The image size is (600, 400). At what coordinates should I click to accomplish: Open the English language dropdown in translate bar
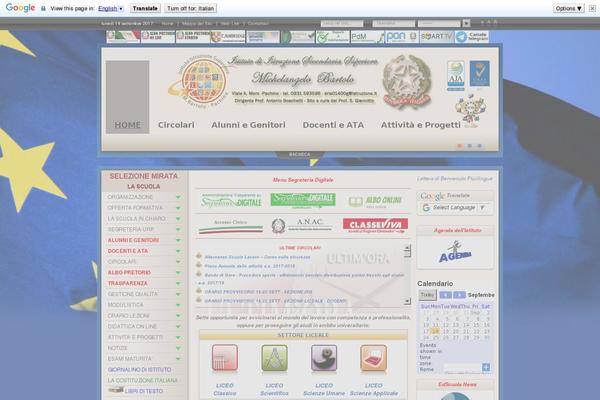(x=111, y=8)
